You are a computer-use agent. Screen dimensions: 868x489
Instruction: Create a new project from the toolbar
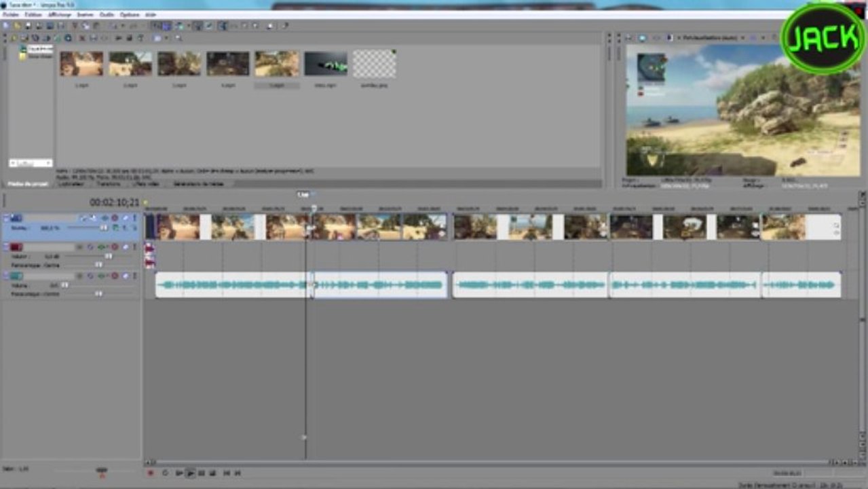pos(6,25)
